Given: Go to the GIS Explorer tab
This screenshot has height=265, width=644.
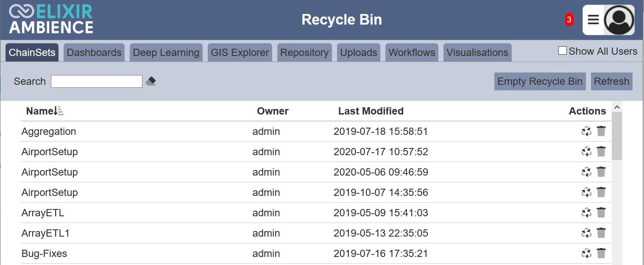Looking at the screenshot, I should pos(240,53).
